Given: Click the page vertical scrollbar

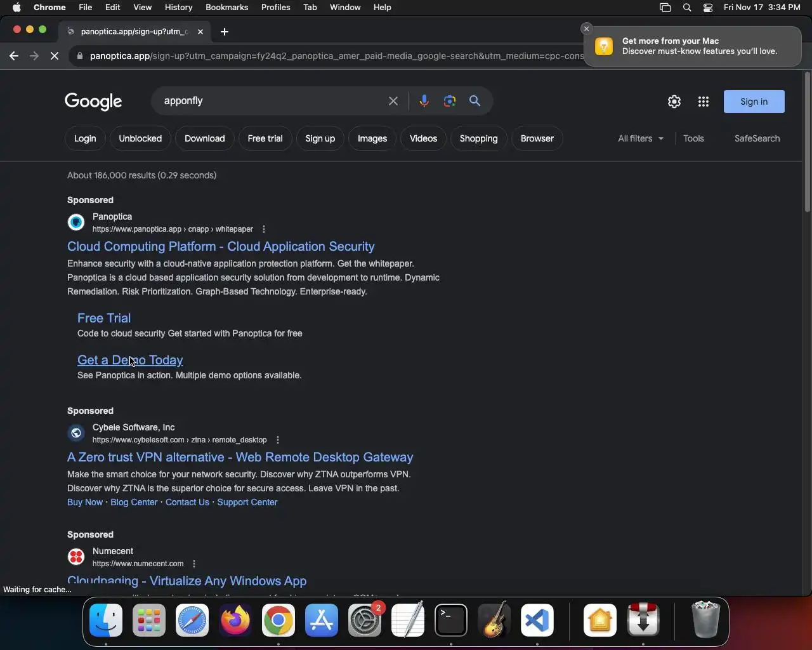Looking at the screenshot, I should (x=807, y=143).
